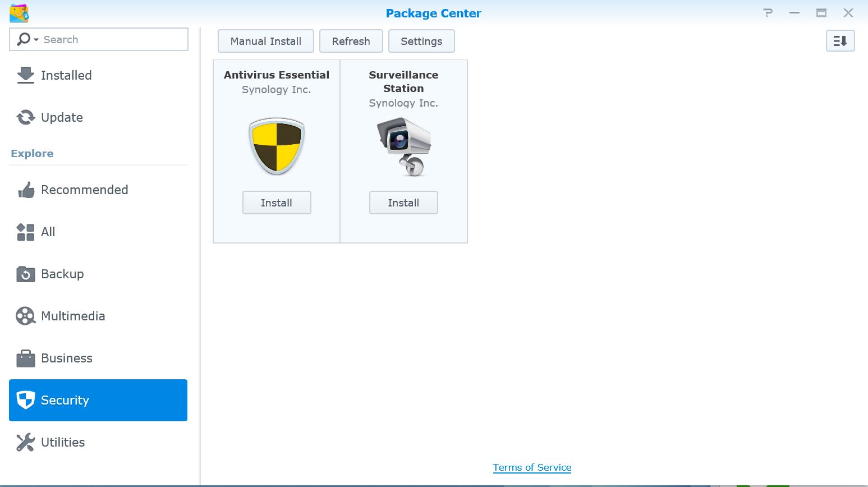Install Surveillance Station
This screenshot has width=868, height=487.
(403, 203)
